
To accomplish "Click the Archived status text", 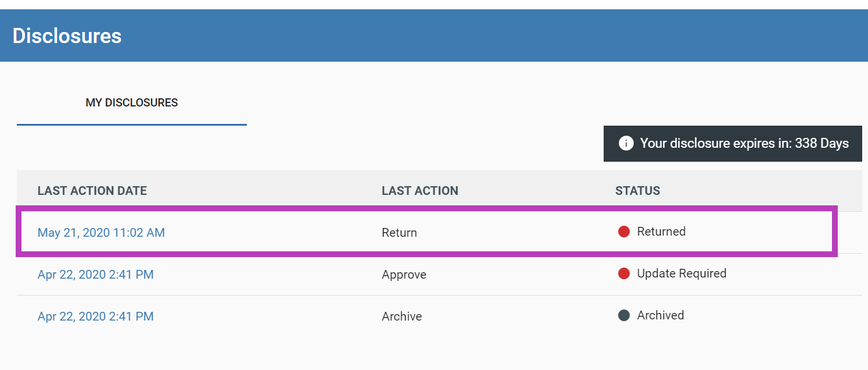I will pos(661,315).
